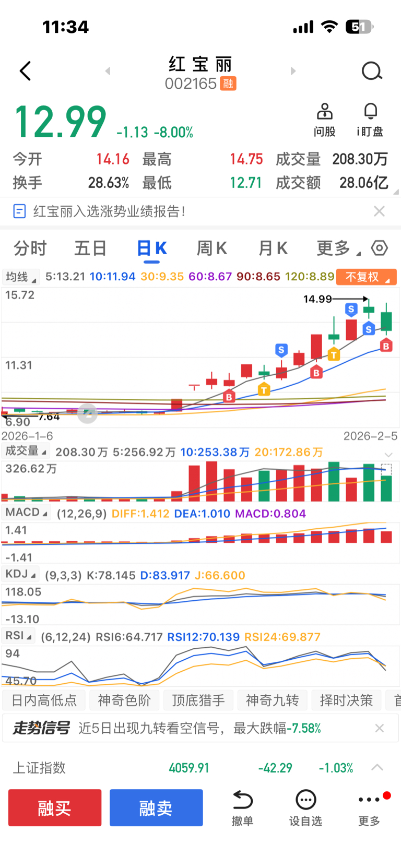401x868 pixels.
Task: Tap the 成交额 28.06亿 value
Action: pos(364,183)
